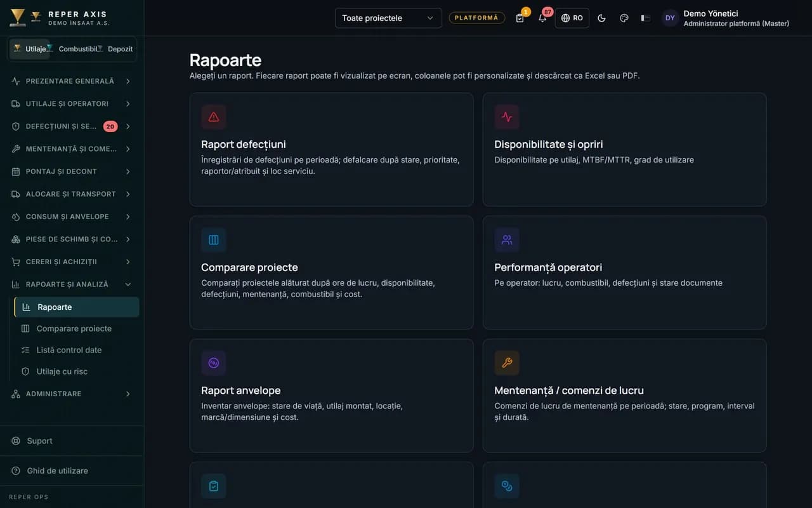
Task: Click the Raport defecțiuni warning icon
Action: click(x=214, y=117)
